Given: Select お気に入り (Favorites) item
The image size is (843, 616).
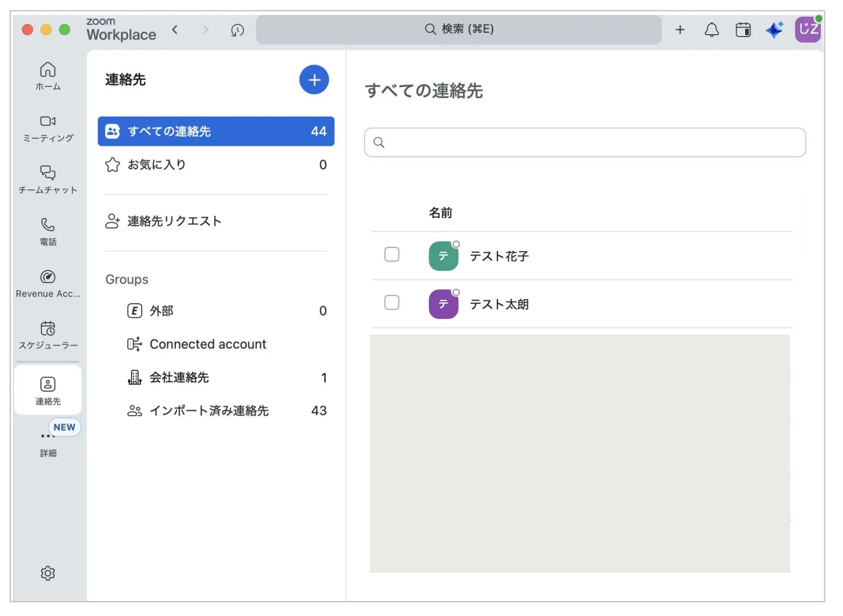Looking at the screenshot, I should [216, 165].
